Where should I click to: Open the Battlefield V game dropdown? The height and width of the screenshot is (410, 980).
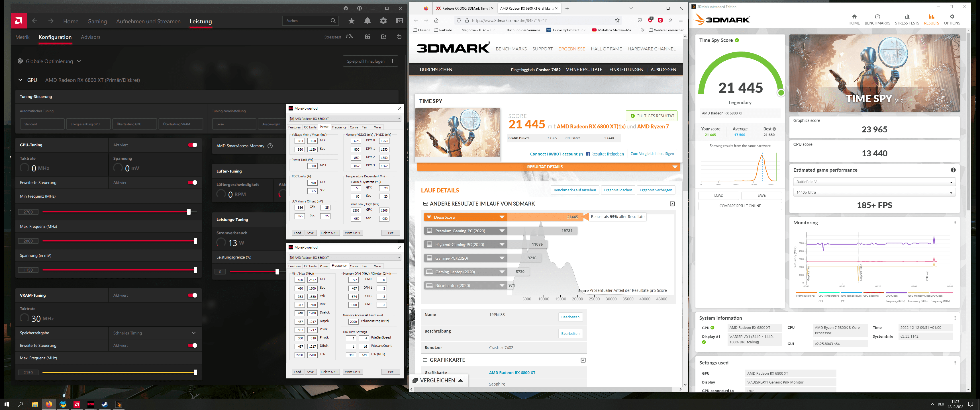click(874, 182)
